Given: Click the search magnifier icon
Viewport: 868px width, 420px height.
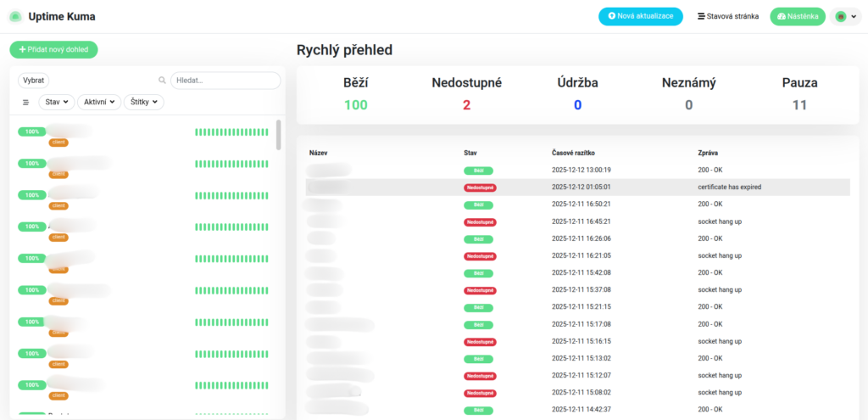Looking at the screenshot, I should point(162,81).
